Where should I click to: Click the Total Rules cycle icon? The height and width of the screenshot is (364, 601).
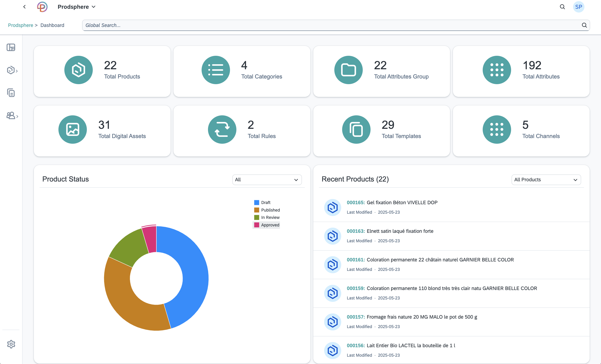tap(222, 130)
